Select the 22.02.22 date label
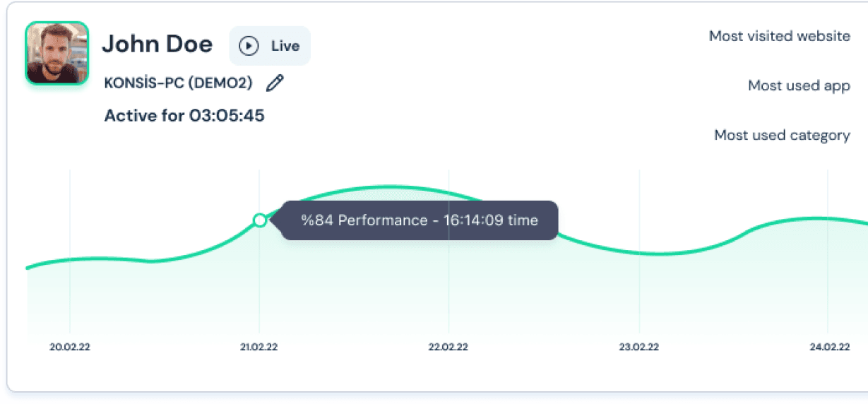868x404 pixels. (x=449, y=347)
